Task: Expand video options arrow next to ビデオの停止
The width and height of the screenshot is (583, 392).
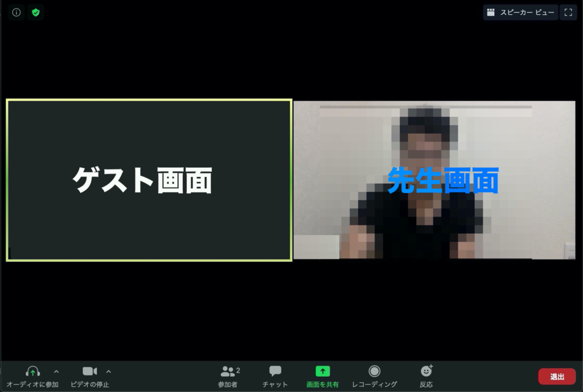Action: click(x=109, y=371)
